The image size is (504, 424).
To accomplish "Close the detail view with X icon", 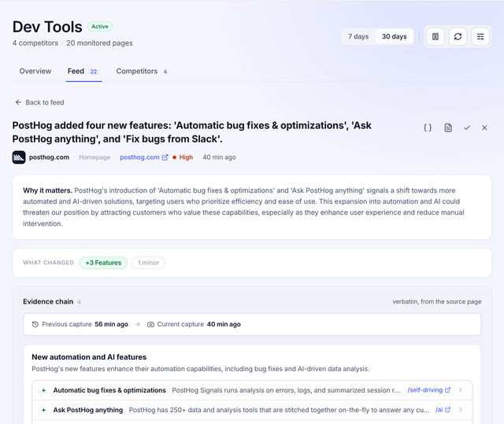I will tap(484, 127).
